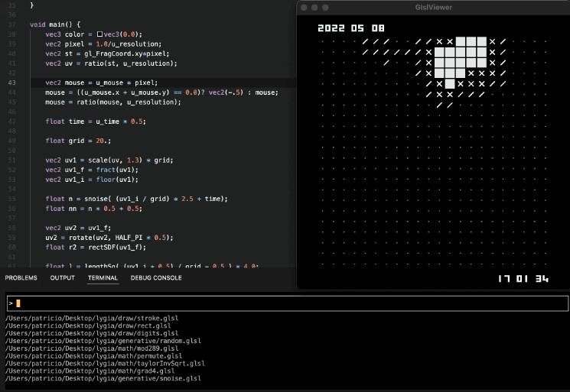Close the GlslViewer window
The width and height of the screenshot is (570, 392).
pyautogui.click(x=305, y=8)
